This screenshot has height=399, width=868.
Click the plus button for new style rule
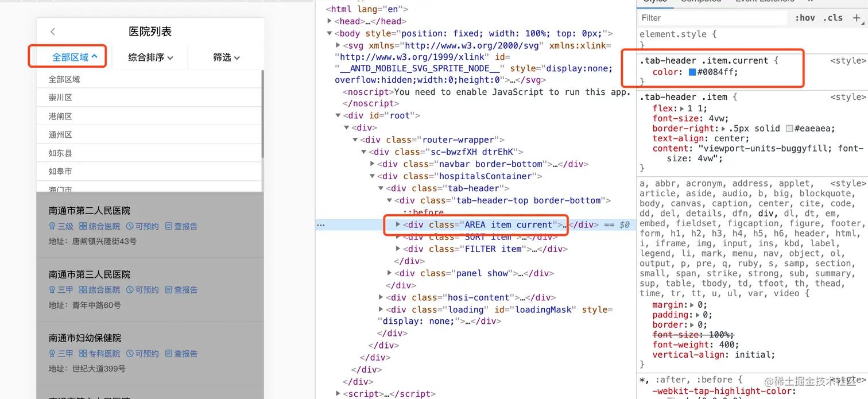(857, 18)
